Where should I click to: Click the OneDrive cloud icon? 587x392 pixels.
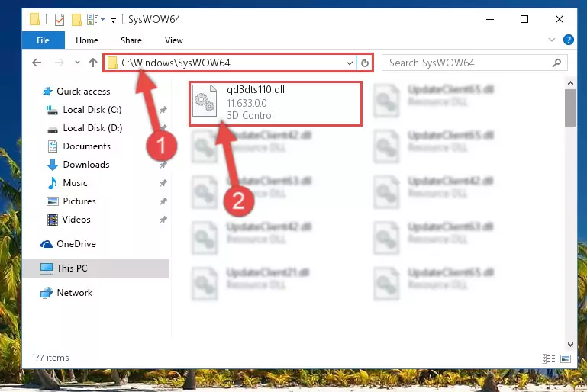pyautogui.click(x=47, y=244)
